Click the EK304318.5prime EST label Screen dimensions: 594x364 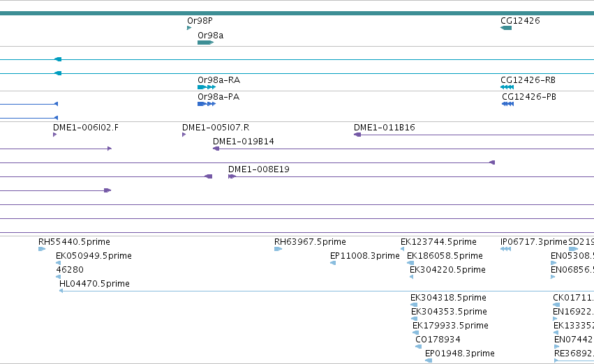coord(448,298)
